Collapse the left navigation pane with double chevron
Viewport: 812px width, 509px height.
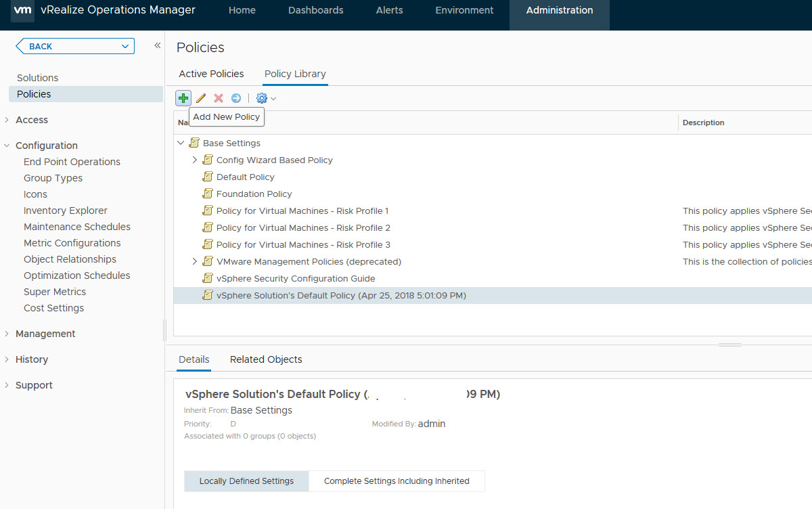pyautogui.click(x=157, y=45)
